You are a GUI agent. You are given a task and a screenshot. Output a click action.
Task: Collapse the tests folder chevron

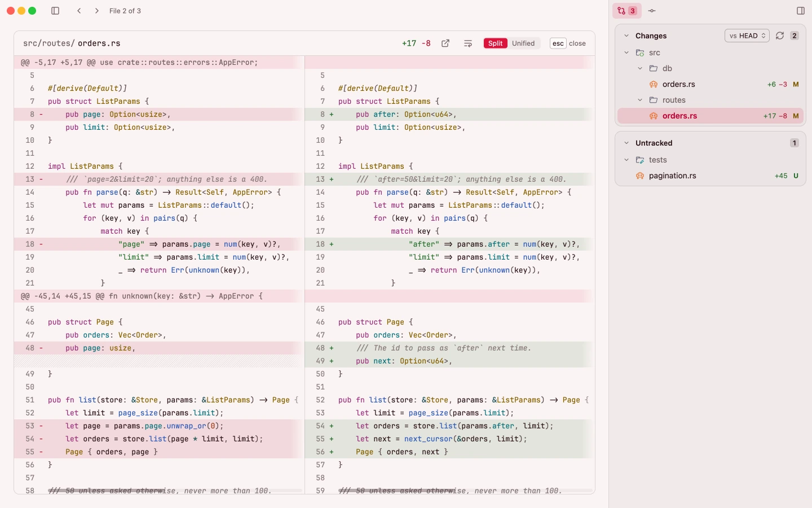point(626,160)
